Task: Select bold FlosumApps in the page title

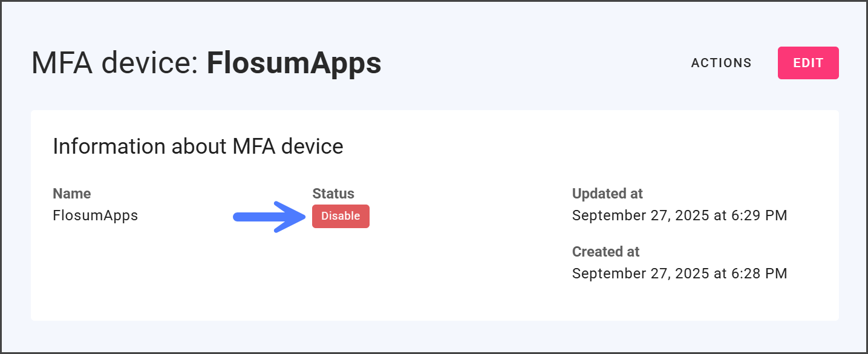Action: point(294,63)
